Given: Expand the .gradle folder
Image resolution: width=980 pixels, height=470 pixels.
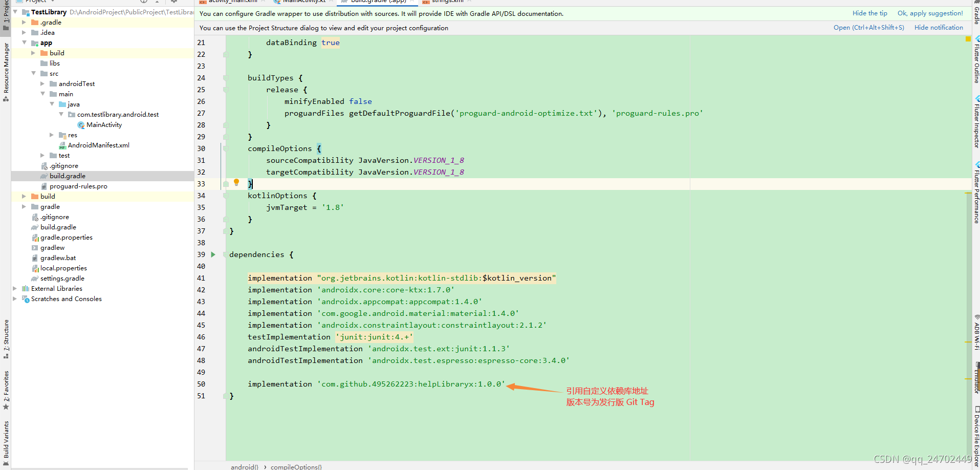Looking at the screenshot, I should coord(24,23).
